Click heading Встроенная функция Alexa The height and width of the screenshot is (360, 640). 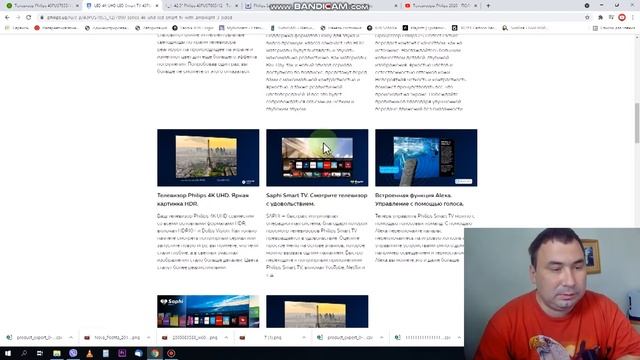(x=420, y=200)
